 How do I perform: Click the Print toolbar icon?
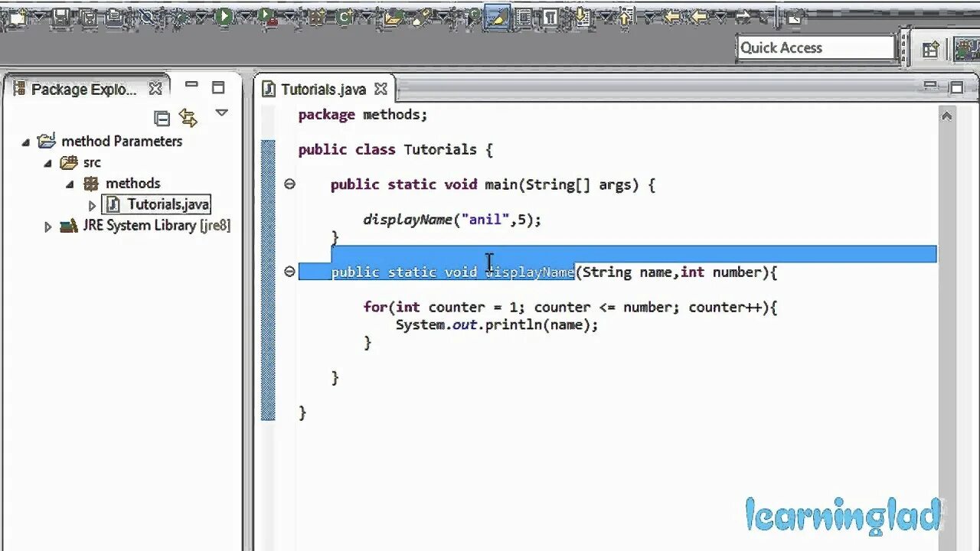(115, 17)
